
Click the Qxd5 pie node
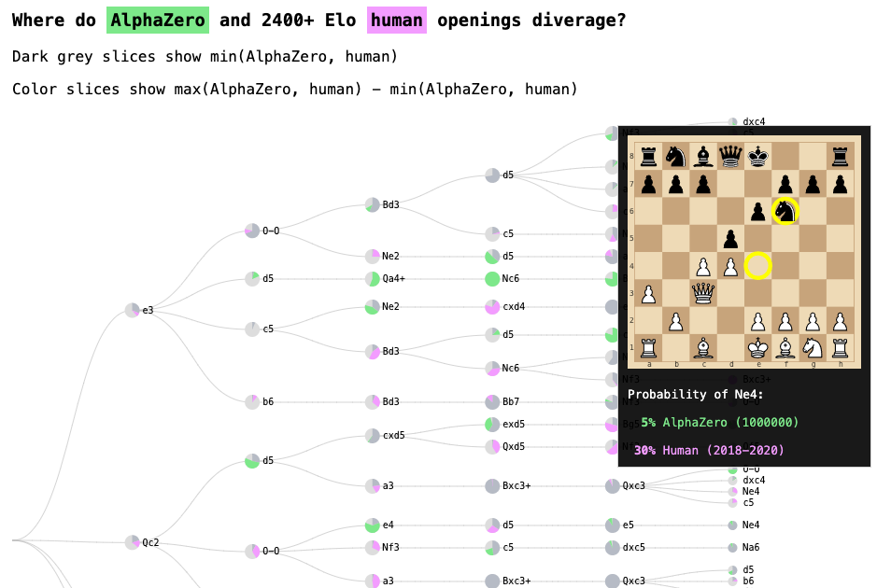coord(492,446)
